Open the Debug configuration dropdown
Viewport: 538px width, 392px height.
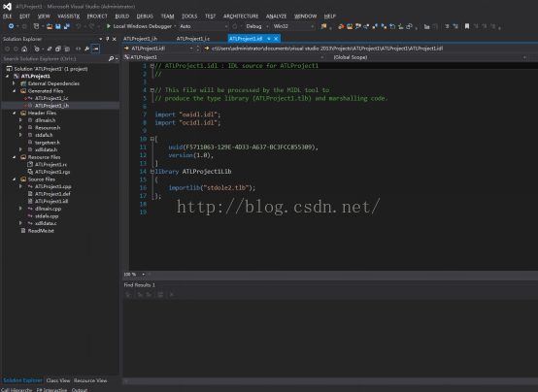pyautogui.click(x=267, y=26)
